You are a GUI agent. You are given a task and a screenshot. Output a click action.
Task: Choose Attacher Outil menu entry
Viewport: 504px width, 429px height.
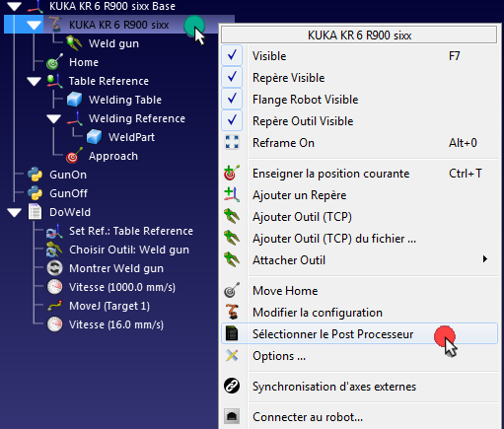pos(359,260)
